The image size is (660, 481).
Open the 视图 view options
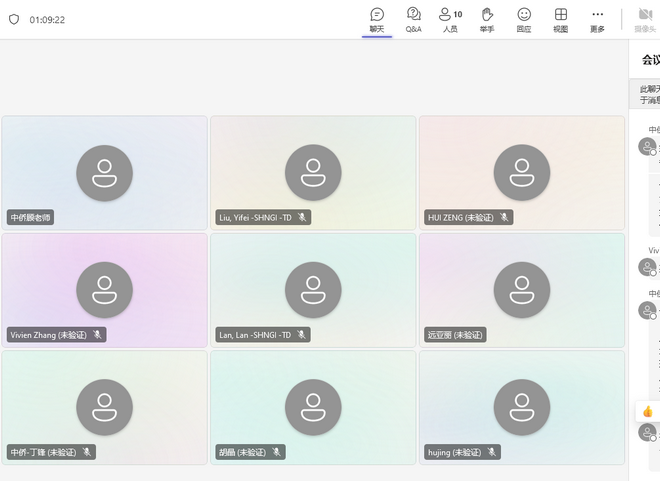(561, 19)
